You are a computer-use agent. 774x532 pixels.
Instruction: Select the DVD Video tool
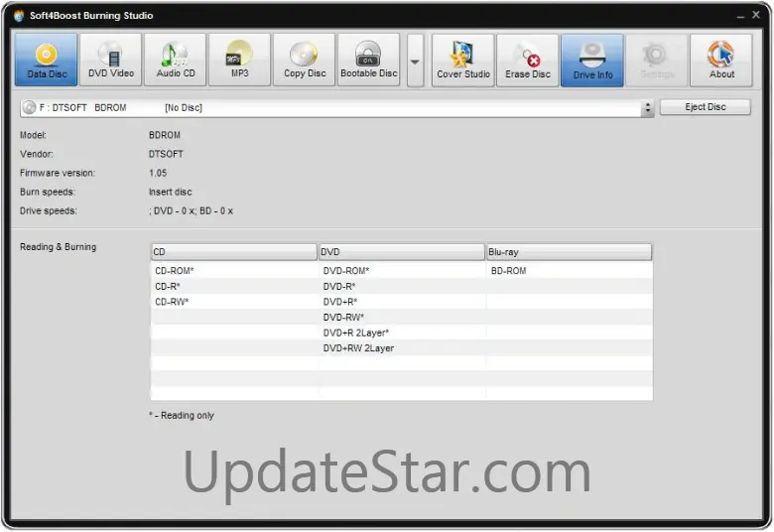click(x=110, y=60)
